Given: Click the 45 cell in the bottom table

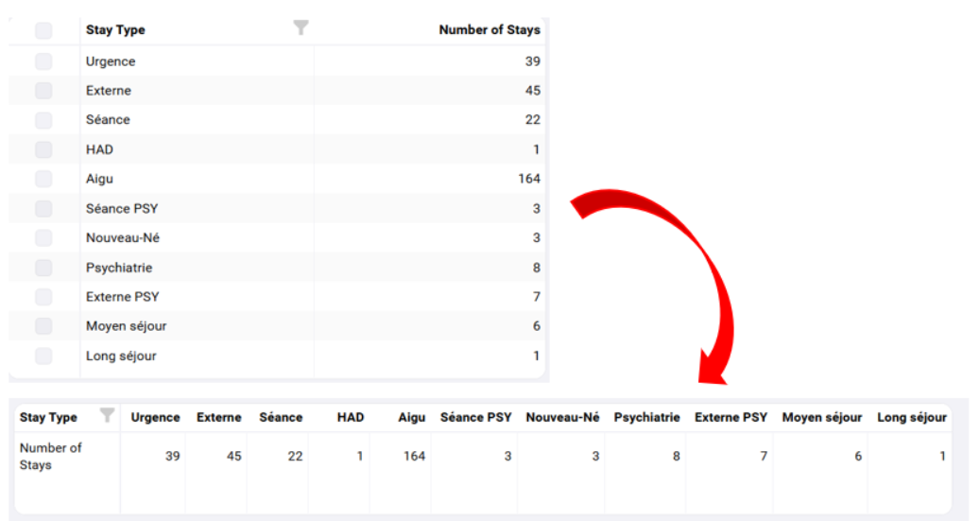Looking at the screenshot, I should tap(233, 456).
